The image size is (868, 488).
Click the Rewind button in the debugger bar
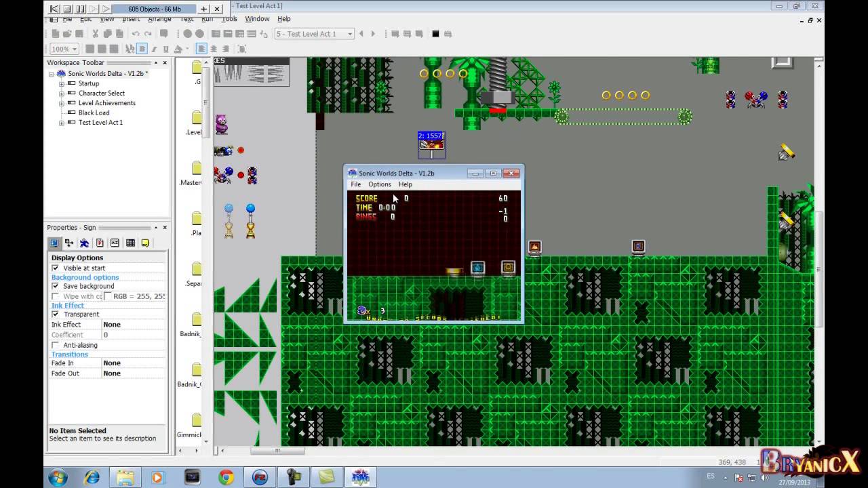click(x=55, y=9)
